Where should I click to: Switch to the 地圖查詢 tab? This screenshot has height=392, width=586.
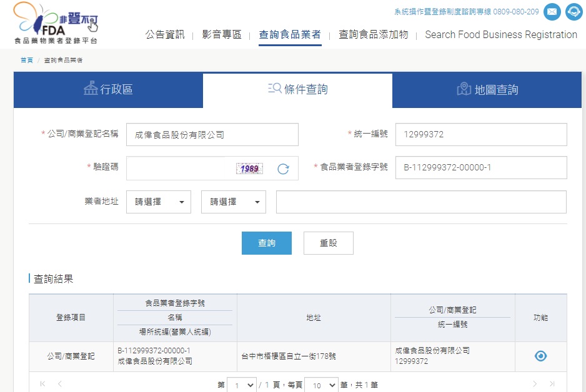tap(487, 90)
